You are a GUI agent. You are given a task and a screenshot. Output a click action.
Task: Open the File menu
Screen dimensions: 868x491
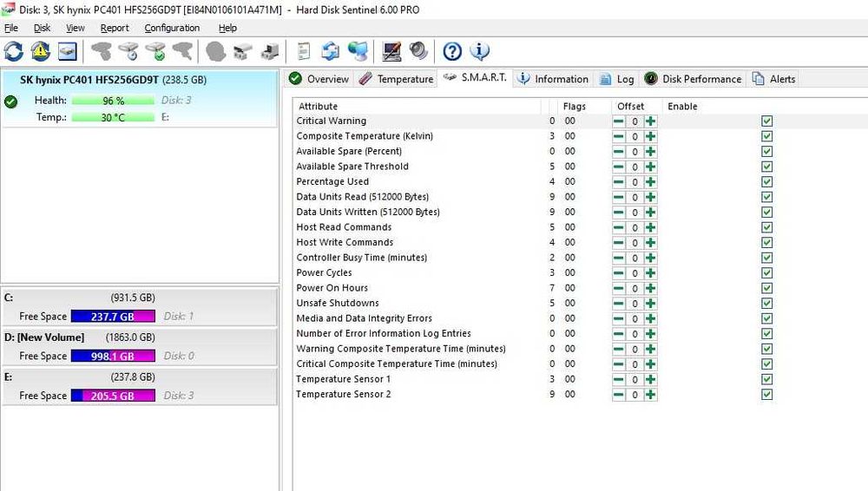pos(11,28)
